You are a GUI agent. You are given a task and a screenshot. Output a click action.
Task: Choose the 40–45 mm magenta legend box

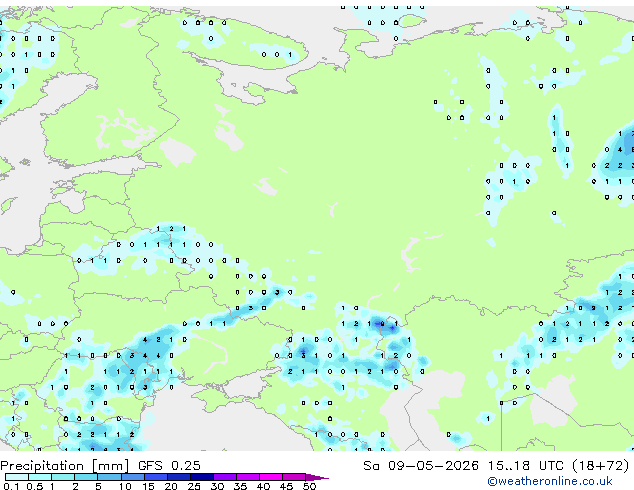pos(271,477)
